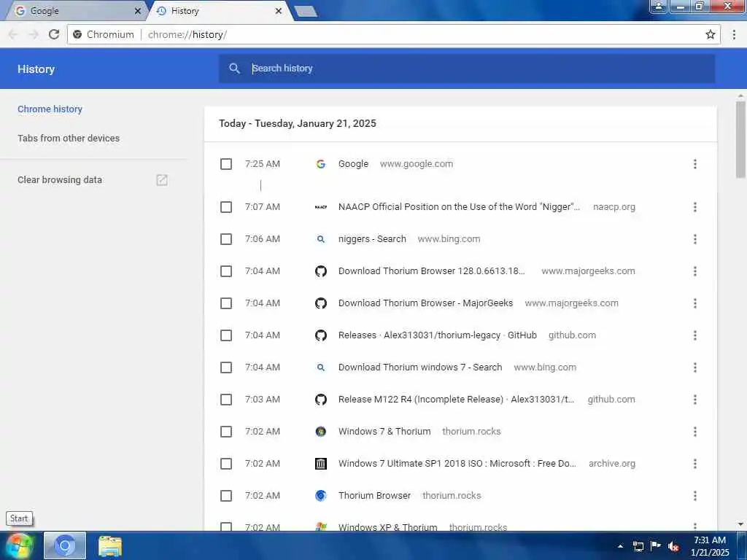Tick the checkbox for the 7:07 AM naacp.org entry
The image size is (747, 560).
coord(226,207)
